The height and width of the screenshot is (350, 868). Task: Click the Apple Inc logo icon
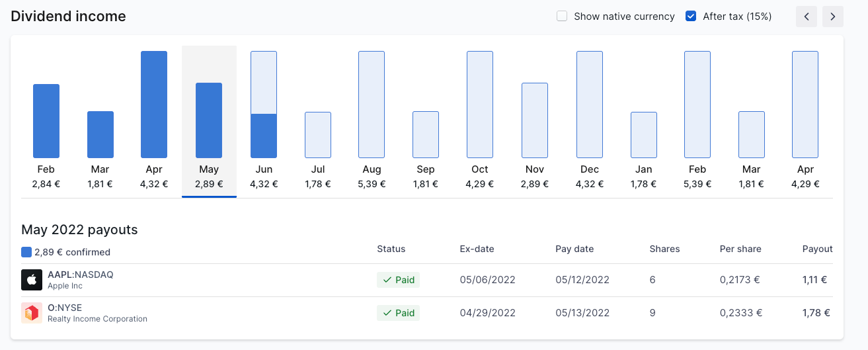pyautogui.click(x=32, y=280)
